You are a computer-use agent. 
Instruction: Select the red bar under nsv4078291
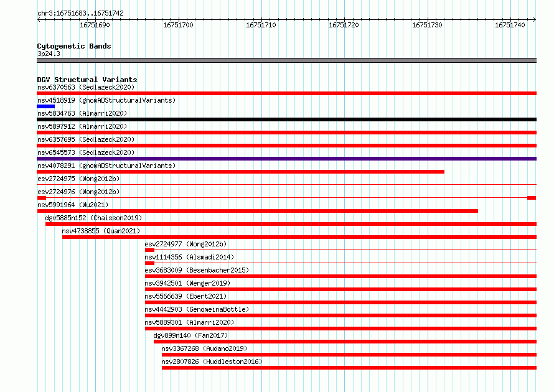point(241,172)
